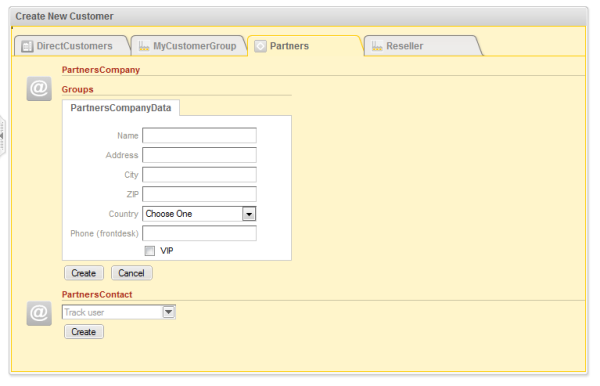Switch to the DirectCustomers tab
This screenshot has height=386, width=600.
(x=72, y=46)
